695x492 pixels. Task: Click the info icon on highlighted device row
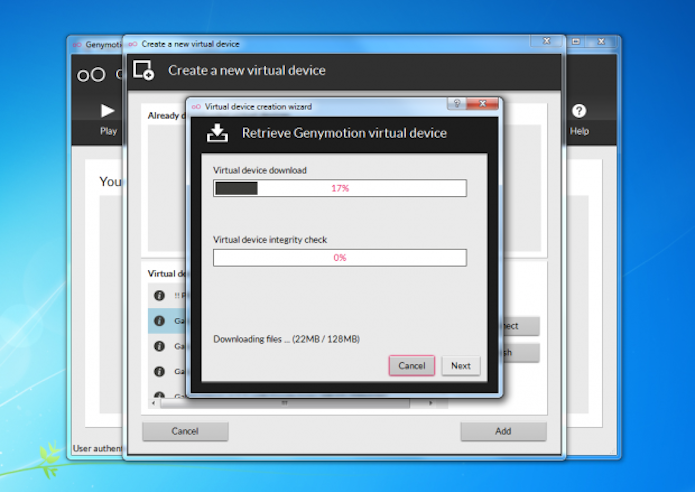point(159,320)
